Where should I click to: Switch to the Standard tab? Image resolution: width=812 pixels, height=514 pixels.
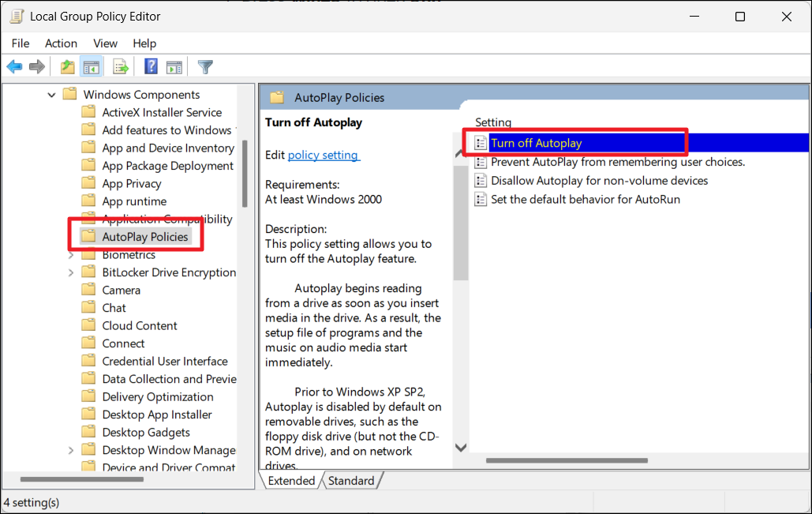pyautogui.click(x=351, y=481)
